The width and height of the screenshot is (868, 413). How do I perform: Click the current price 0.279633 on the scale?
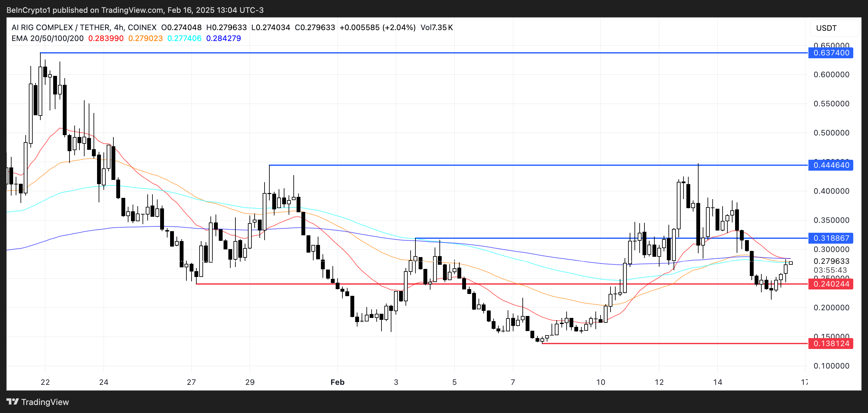[x=831, y=261]
